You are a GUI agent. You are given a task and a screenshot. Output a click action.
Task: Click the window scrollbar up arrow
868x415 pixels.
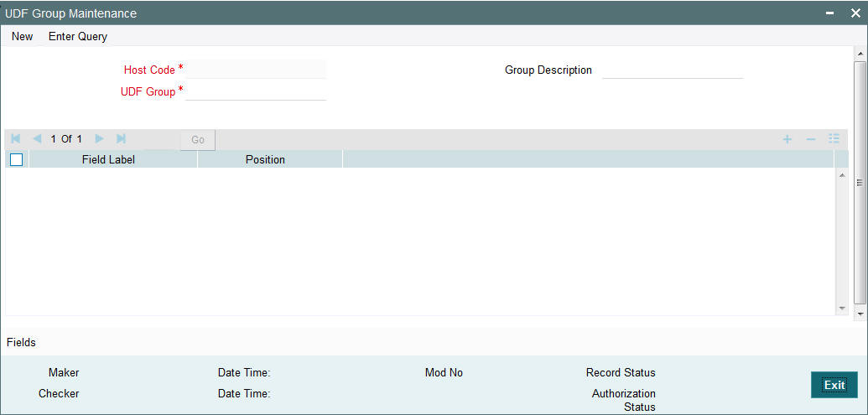[860, 54]
